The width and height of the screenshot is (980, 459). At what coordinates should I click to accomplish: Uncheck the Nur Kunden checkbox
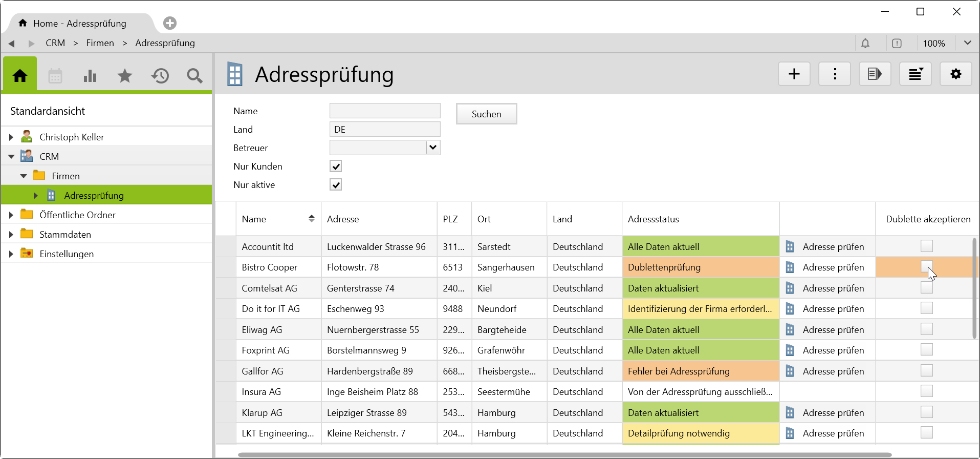pyautogui.click(x=336, y=166)
